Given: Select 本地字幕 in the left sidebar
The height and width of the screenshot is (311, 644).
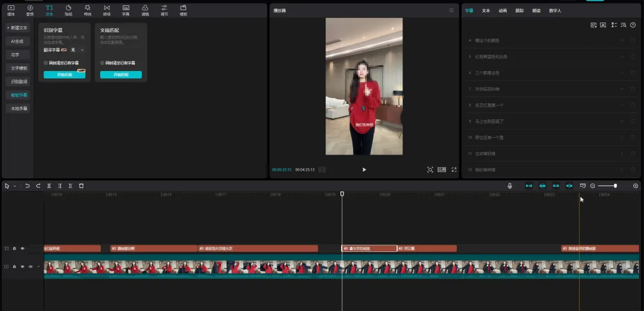Looking at the screenshot, I should point(19,109).
